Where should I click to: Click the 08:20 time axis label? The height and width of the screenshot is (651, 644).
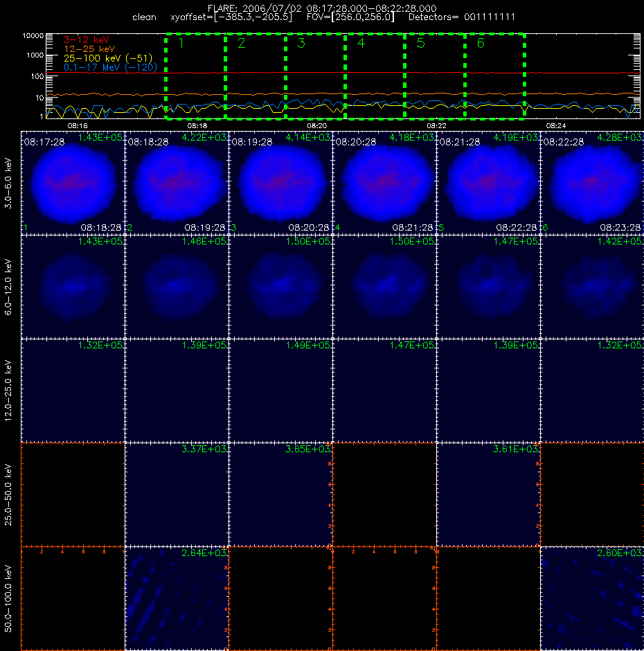pyautogui.click(x=317, y=125)
